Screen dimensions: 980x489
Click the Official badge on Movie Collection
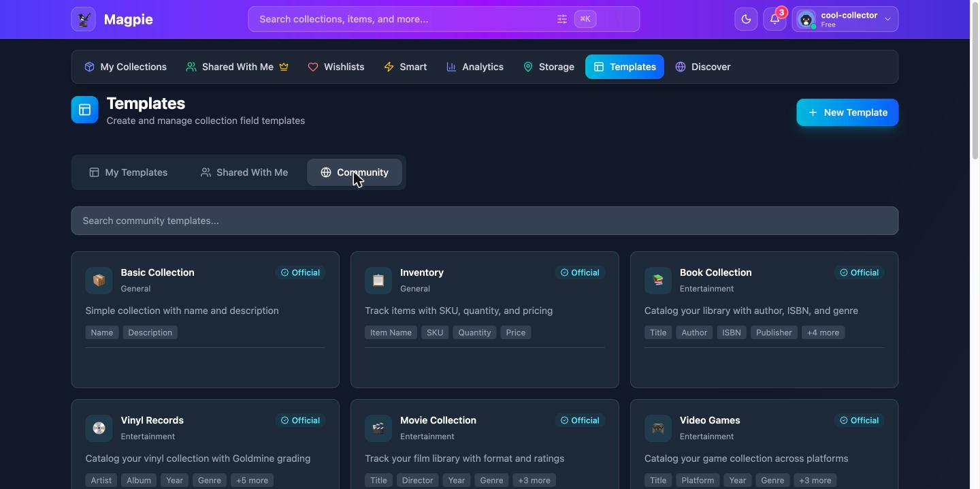(x=580, y=420)
